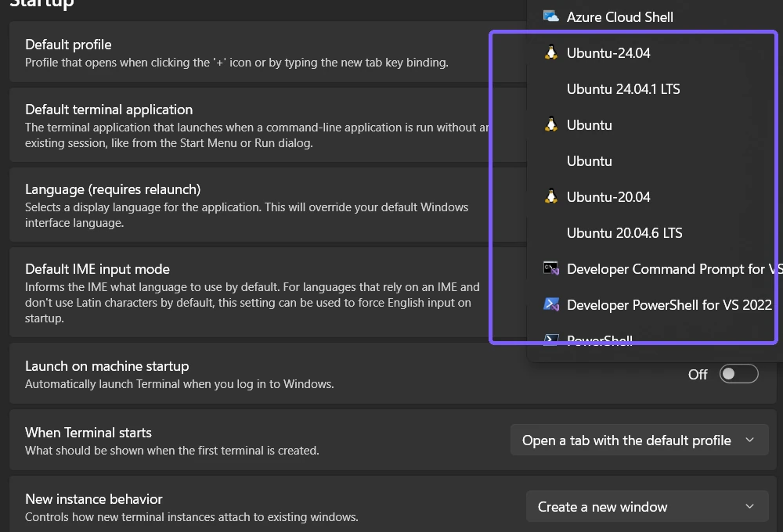Click the Azure Cloud Shell cloud icon

tap(550, 16)
